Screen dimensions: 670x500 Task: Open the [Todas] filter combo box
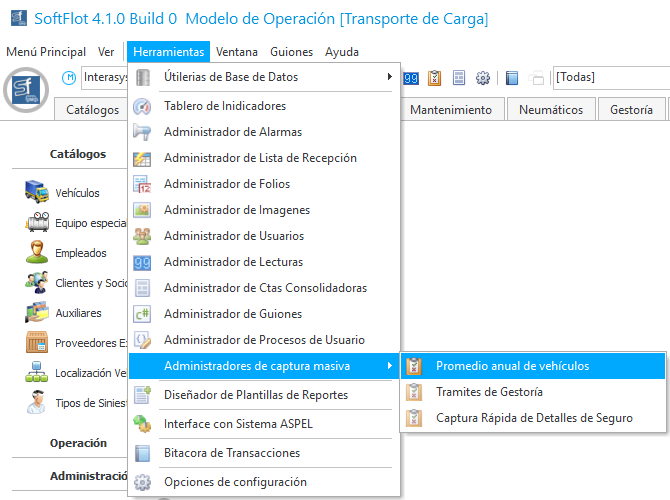(610, 77)
